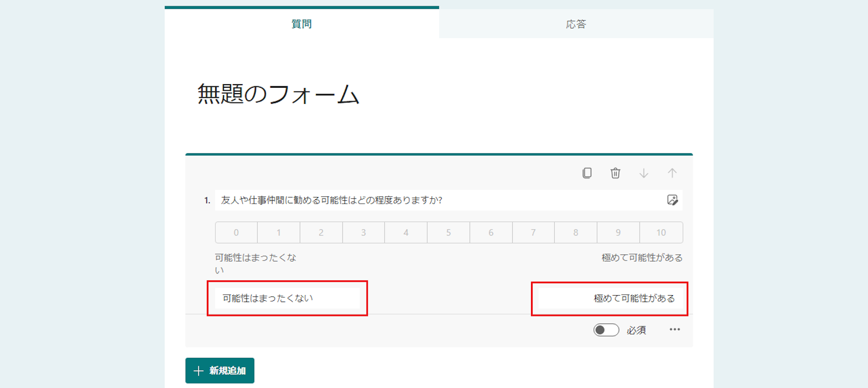
Task: Move question down with arrow icon
Action: (x=643, y=173)
